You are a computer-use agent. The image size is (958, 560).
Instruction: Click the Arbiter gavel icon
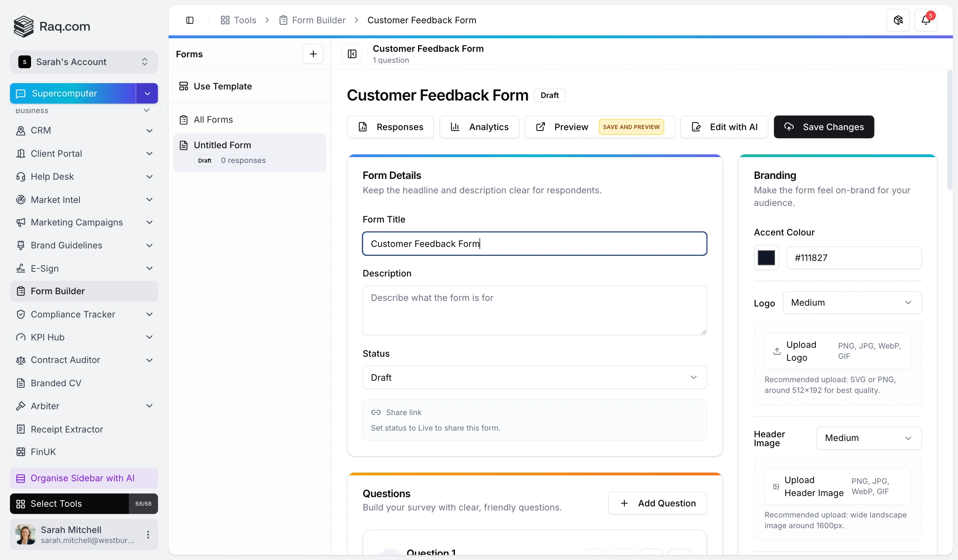pos(21,406)
